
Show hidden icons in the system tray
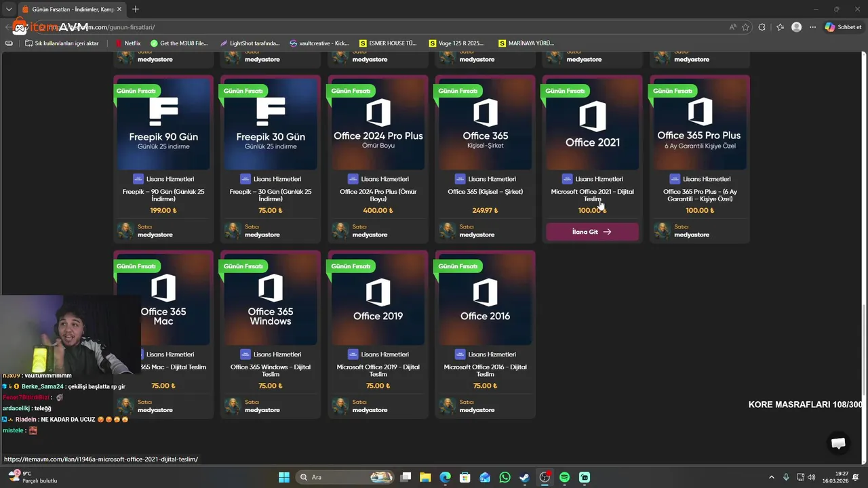pyautogui.click(x=771, y=477)
